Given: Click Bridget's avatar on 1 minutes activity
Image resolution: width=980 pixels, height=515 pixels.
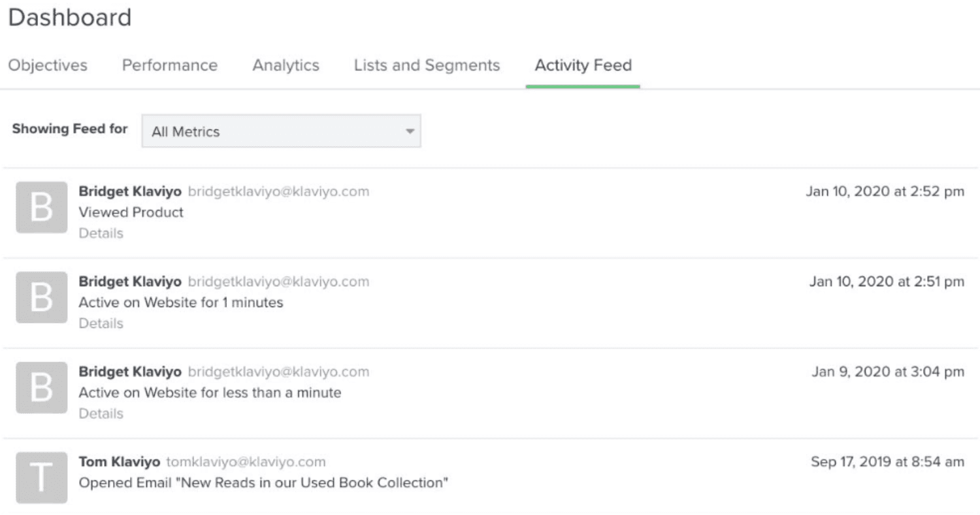Looking at the screenshot, I should (41, 297).
